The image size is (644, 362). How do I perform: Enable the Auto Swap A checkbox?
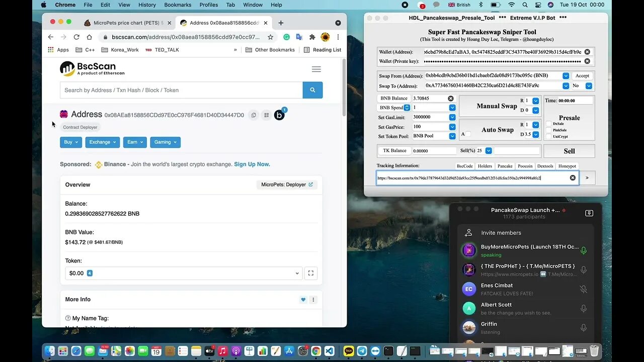[468, 134]
